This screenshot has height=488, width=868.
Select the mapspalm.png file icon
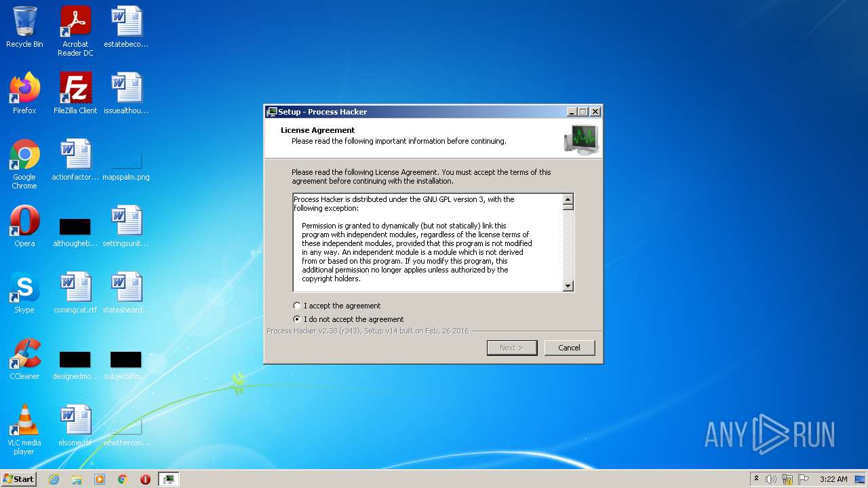[x=126, y=165]
